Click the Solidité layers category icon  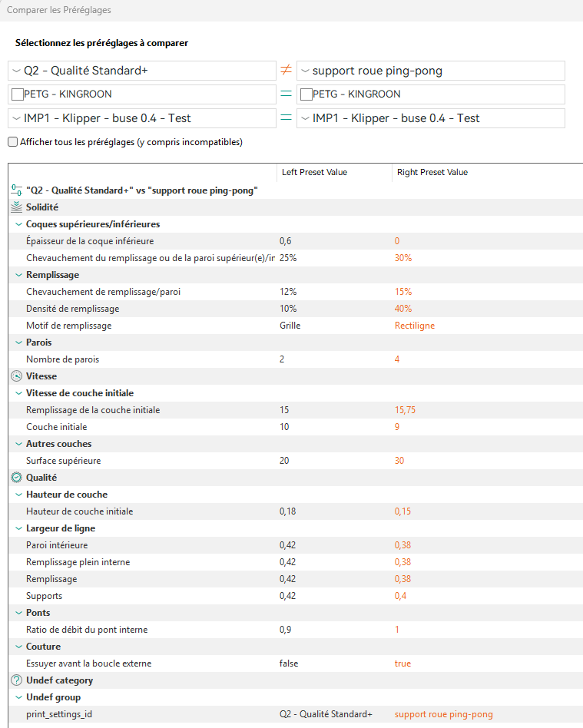16,207
